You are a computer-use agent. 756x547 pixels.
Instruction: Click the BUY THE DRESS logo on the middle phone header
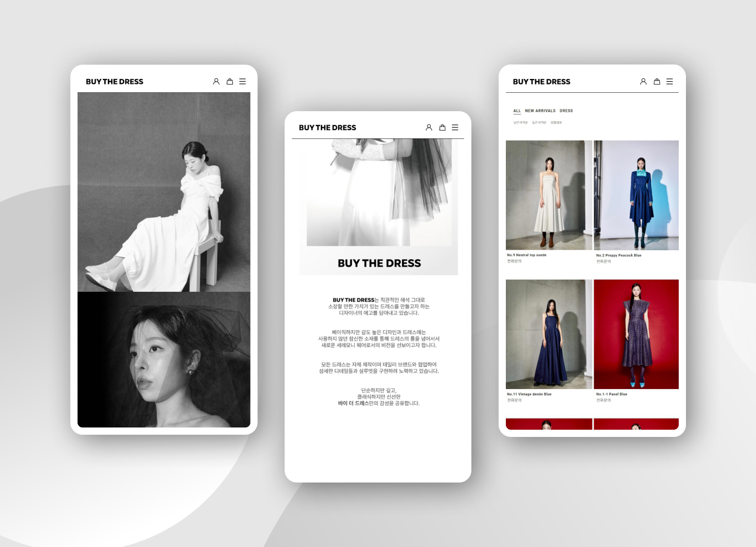click(x=327, y=128)
